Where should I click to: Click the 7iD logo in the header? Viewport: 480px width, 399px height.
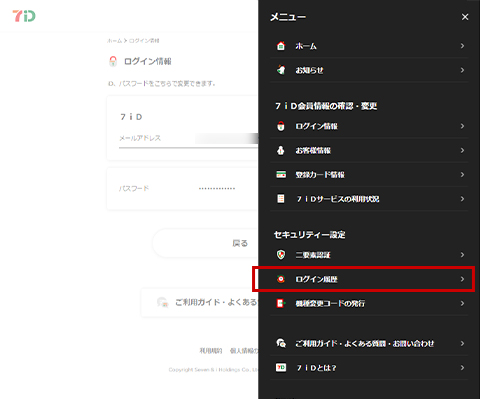24,16
